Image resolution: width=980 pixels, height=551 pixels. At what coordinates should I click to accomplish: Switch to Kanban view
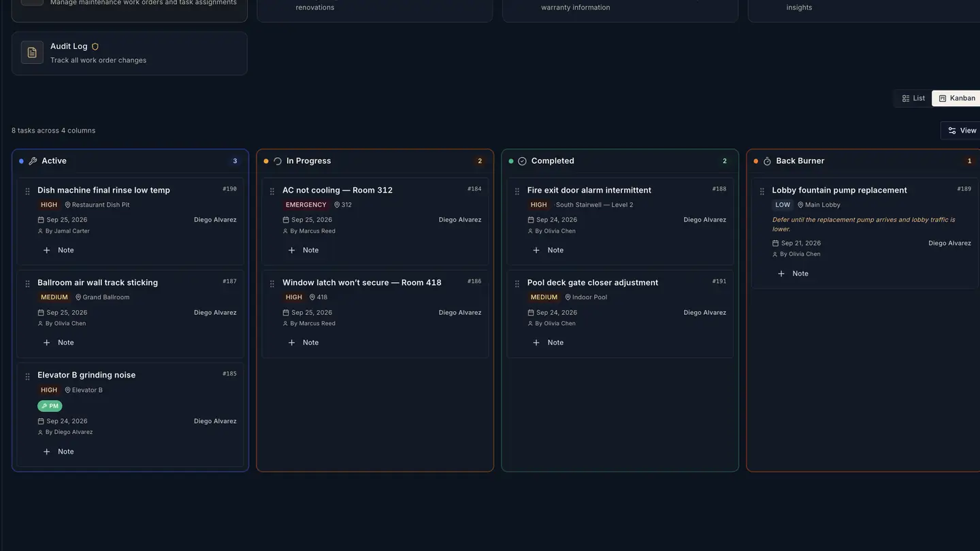[x=957, y=99]
